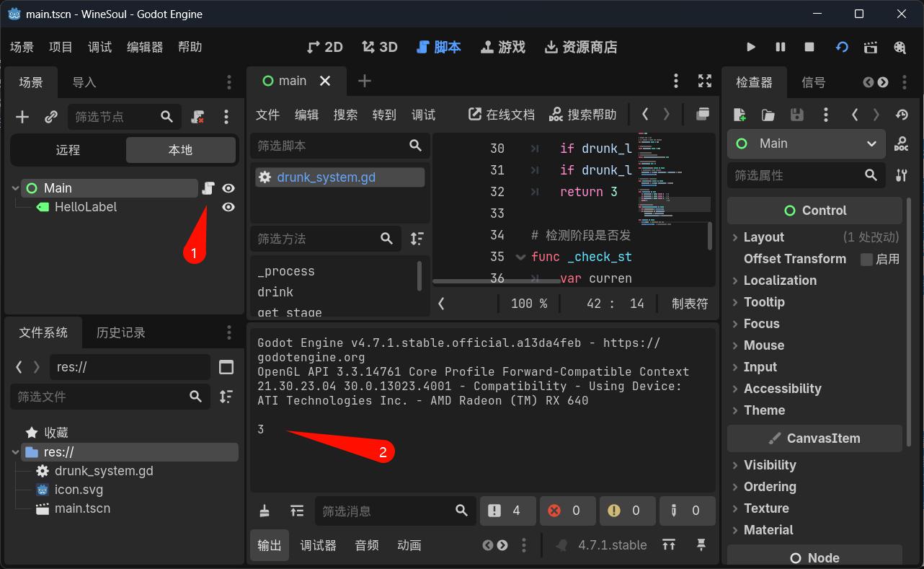Detach script using the red-x script icon
Image resolution: width=924 pixels, height=569 pixels.
[197, 117]
